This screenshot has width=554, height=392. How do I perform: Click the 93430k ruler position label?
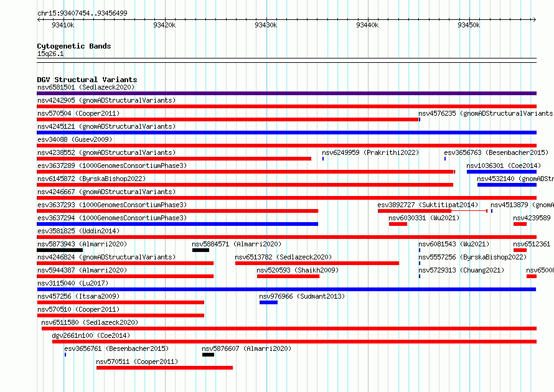266,25
